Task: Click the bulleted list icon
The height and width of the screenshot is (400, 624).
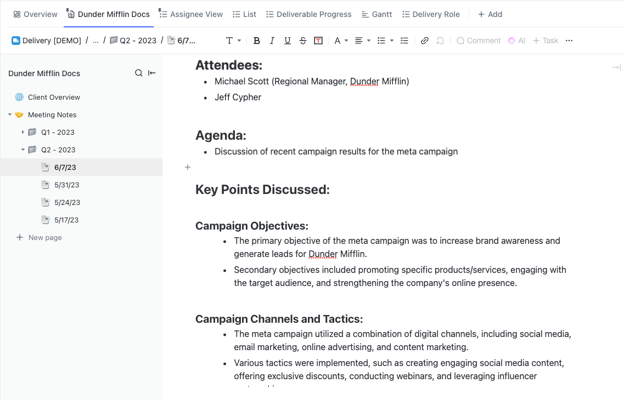Action: point(381,41)
